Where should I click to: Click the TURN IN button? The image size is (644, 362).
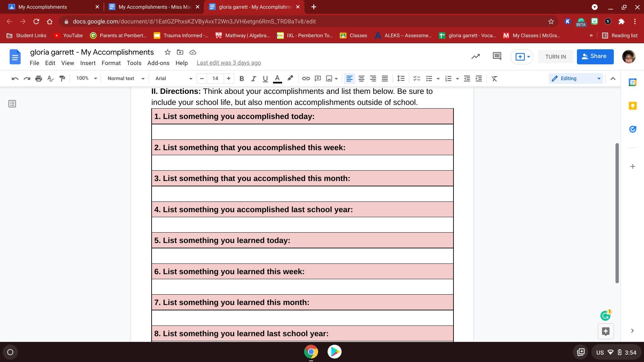[555, 57]
